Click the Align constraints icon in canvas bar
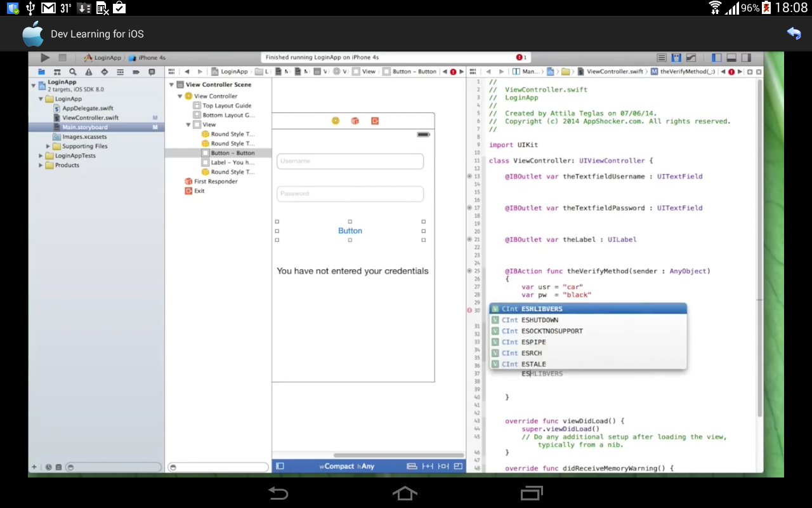Screen dimensions: 812x508 [412, 466]
